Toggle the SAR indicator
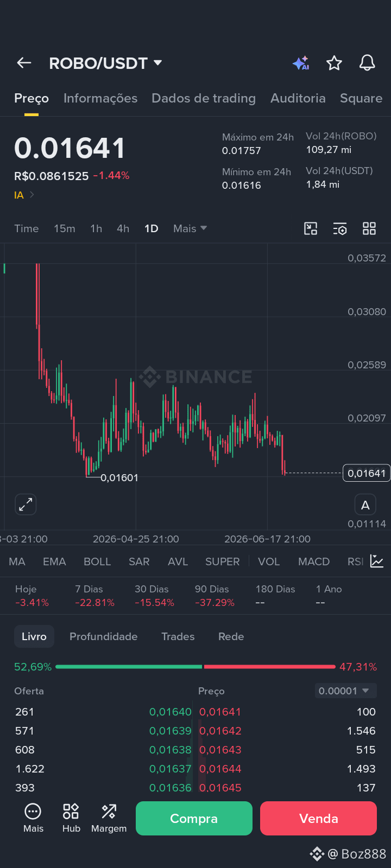391x868 pixels. tap(139, 561)
